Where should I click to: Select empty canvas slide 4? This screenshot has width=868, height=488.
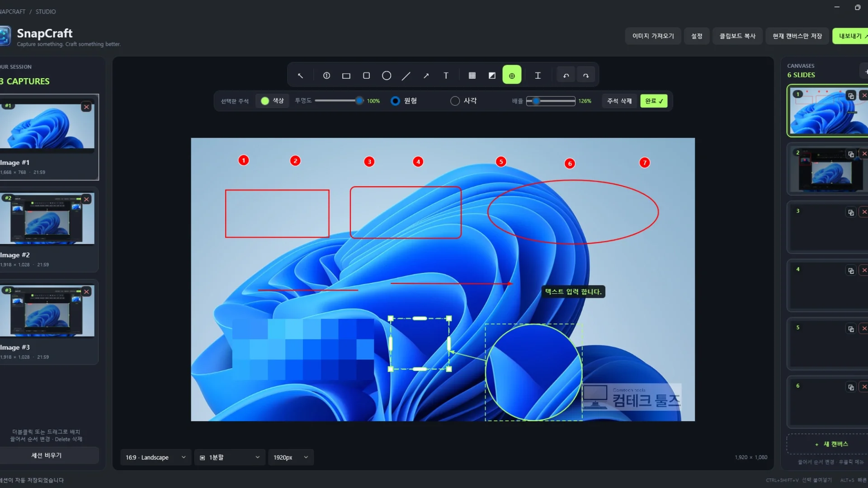pos(828,286)
